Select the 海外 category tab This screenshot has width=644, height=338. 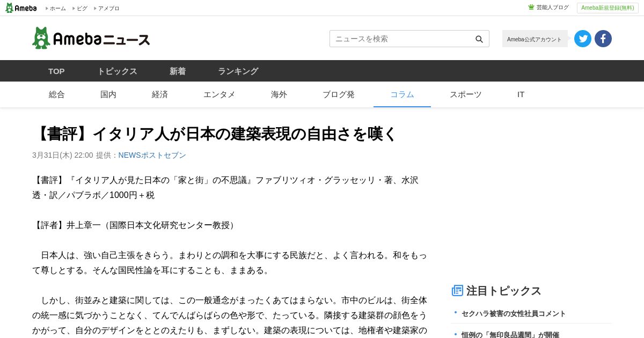click(x=279, y=94)
